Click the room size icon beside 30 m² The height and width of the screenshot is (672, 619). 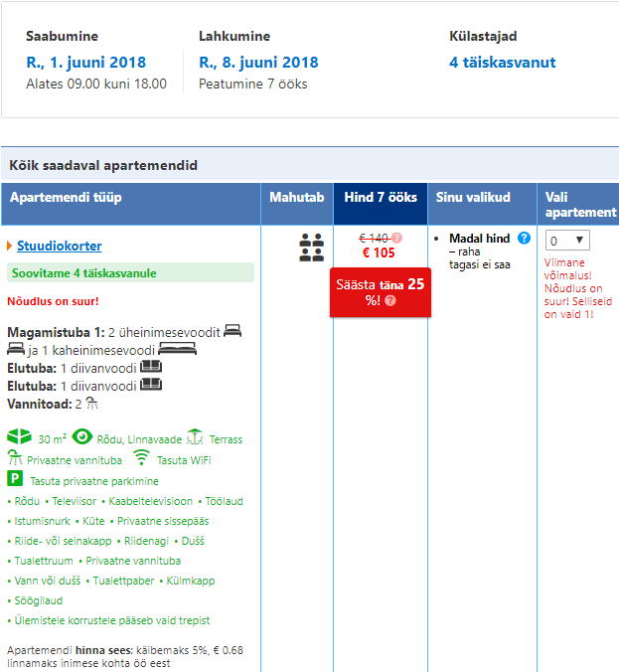[x=19, y=436]
